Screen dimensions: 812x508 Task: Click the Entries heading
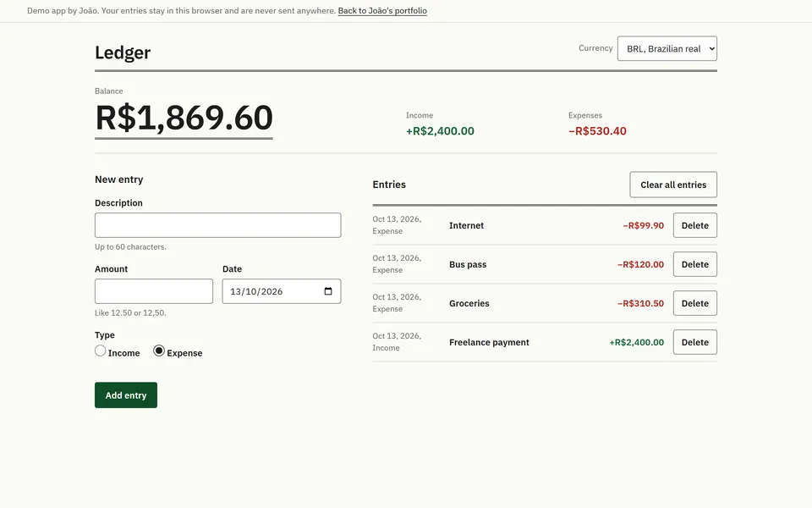click(389, 185)
